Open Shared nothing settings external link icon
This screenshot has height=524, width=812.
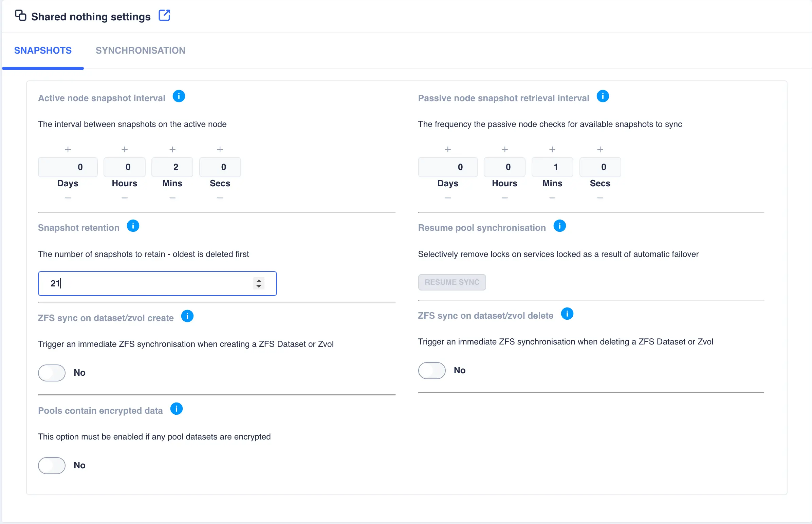point(164,16)
